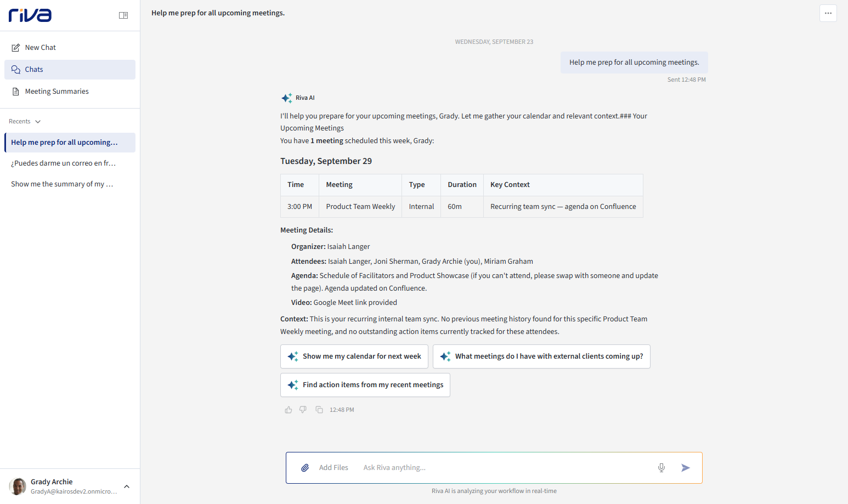Click the external clients meetings suggestion
Screen dimensions: 848x504
(x=541, y=356)
